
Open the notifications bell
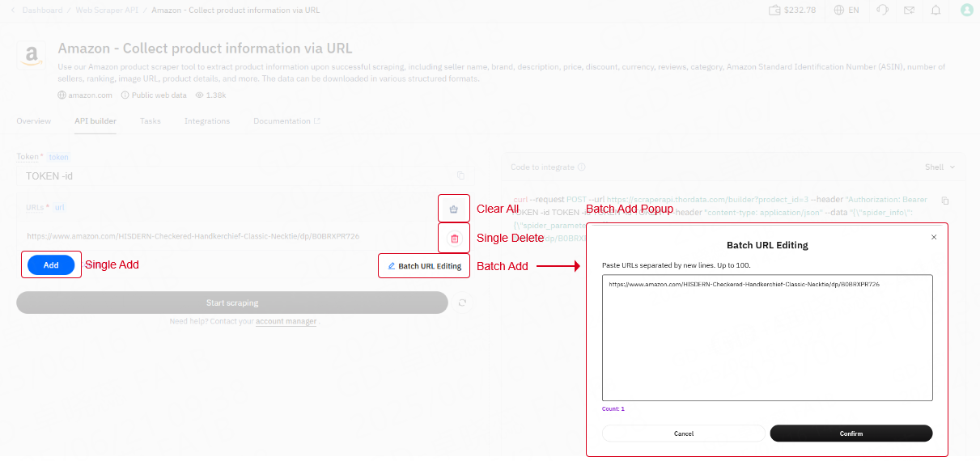[935, 11]
